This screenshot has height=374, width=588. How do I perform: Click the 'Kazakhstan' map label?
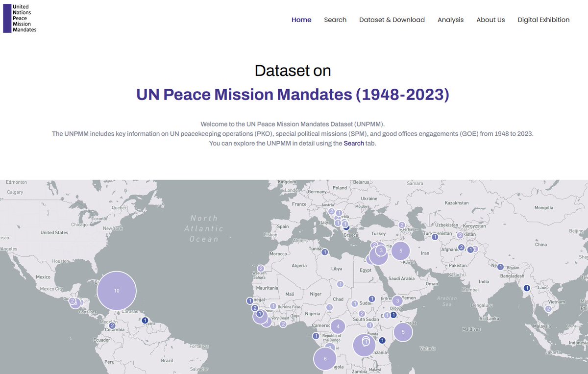457,203
